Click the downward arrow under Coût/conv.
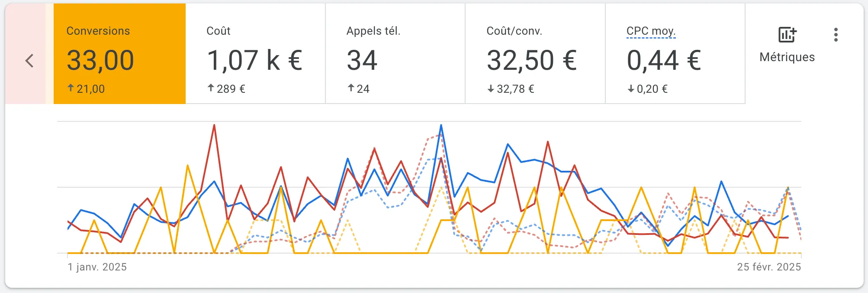Screen dimensions: 868x293 coord(490,88)
